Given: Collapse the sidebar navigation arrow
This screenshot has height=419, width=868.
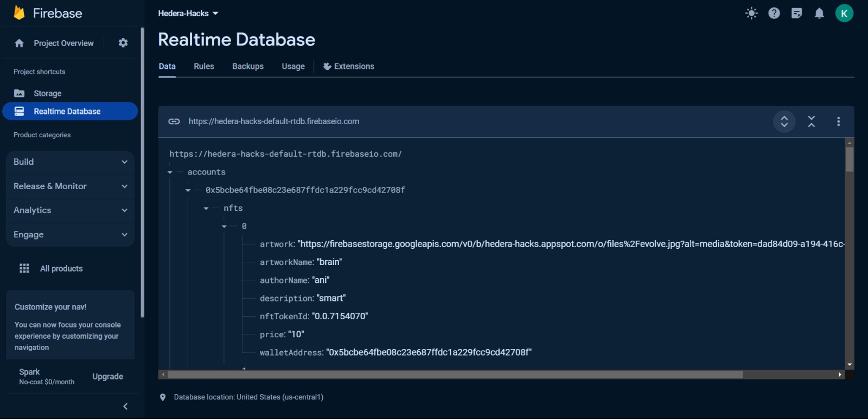Looking at the screenshot, I should (x=125, y=407).
